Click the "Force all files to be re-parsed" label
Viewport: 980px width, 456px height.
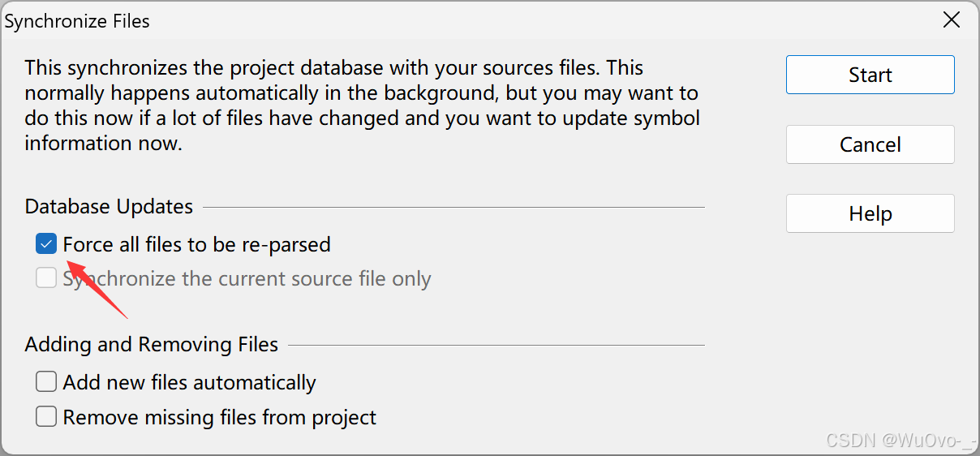[196, 244]
